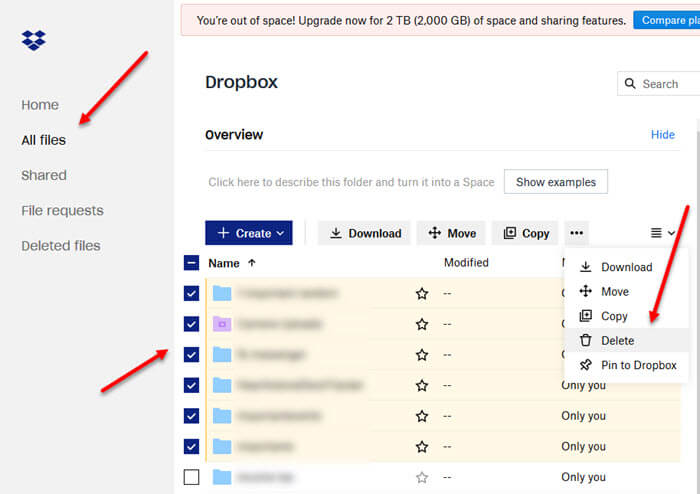700x494 pixels.
Task: Click the Copy toolbar button
Action: coord(525,233)
